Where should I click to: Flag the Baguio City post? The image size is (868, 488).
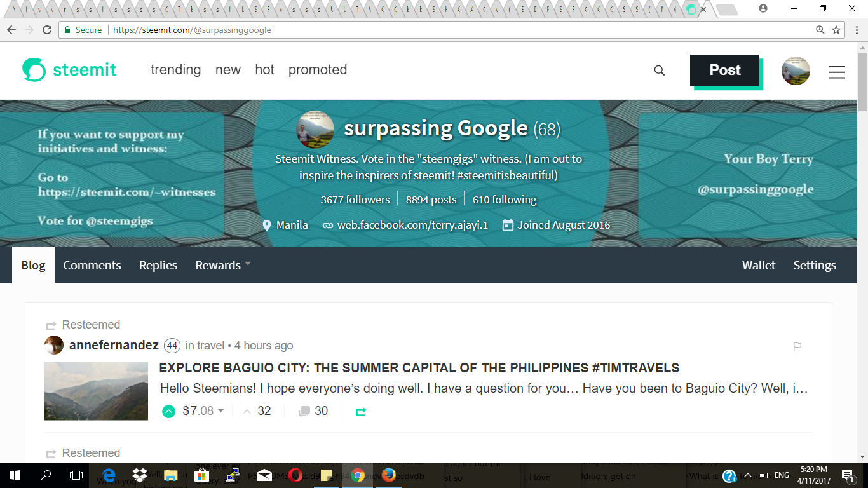pos(797,346)
